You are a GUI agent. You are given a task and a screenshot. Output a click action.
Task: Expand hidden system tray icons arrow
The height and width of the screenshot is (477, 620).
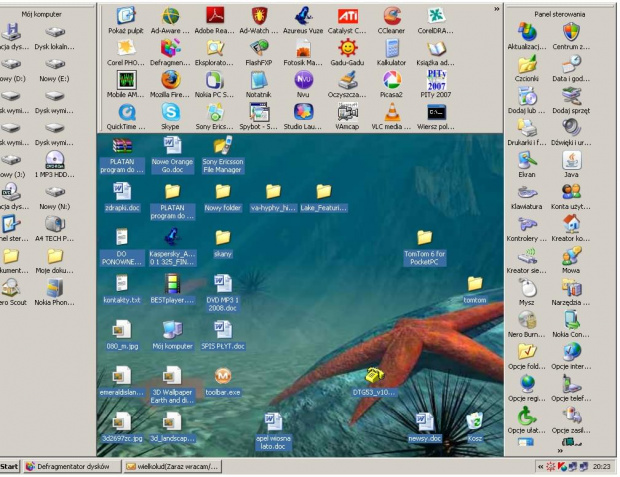pyautogui.click(x=540, y=467)
